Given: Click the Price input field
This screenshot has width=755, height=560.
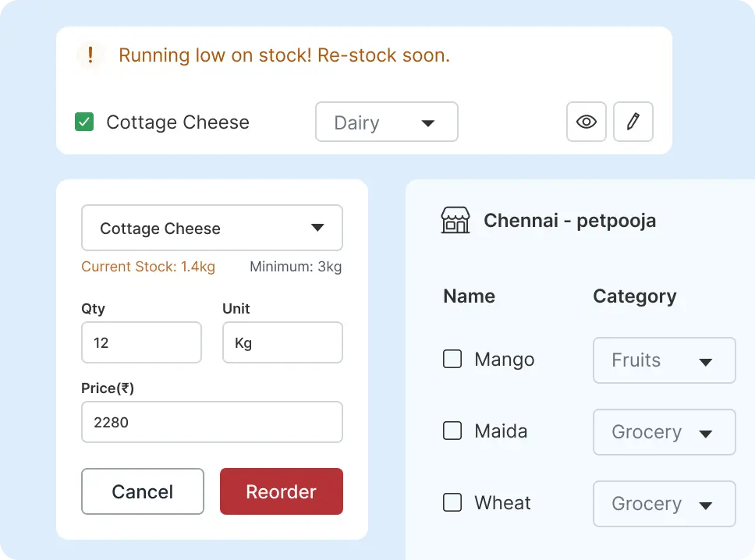Looking at the screenshot, I should (x=211, y=422).
